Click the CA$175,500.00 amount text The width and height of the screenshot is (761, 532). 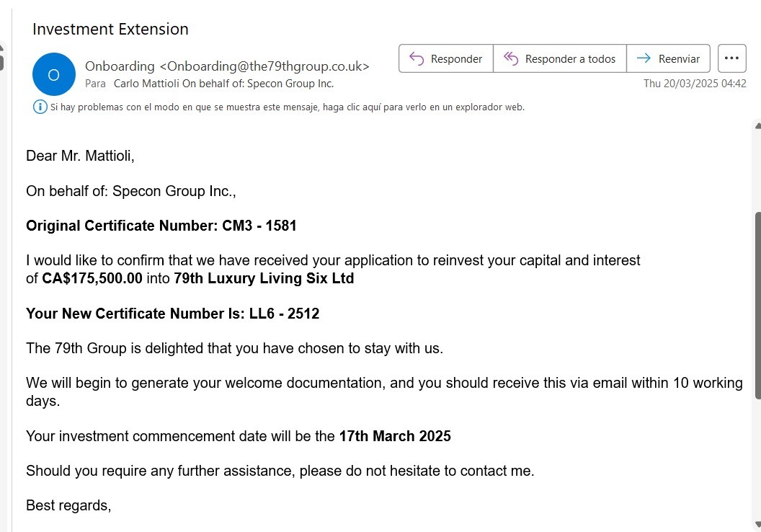(92, 278)
